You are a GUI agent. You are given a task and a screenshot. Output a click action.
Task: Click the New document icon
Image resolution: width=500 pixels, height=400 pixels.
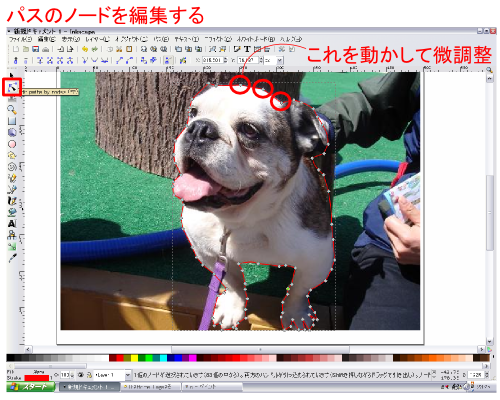click(16, 49)
